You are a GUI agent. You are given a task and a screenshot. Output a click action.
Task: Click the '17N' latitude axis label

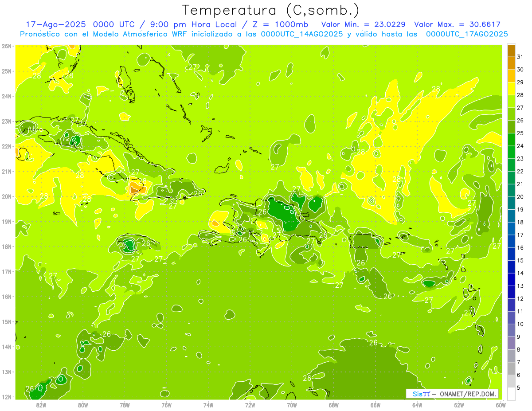[x=7, y=272]
